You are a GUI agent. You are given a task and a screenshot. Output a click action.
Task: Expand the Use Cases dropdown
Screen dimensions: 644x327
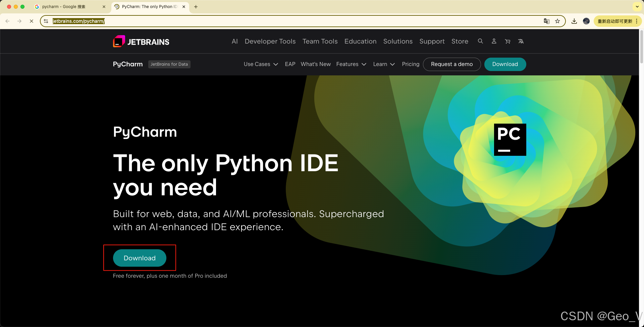point(261,64)
